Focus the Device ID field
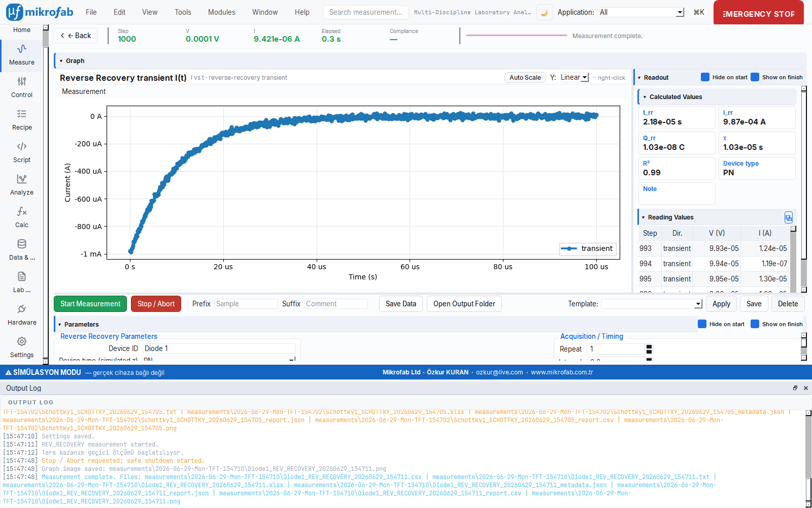The width and height of the screenshot is (812, 508). [x=219, y=348]
